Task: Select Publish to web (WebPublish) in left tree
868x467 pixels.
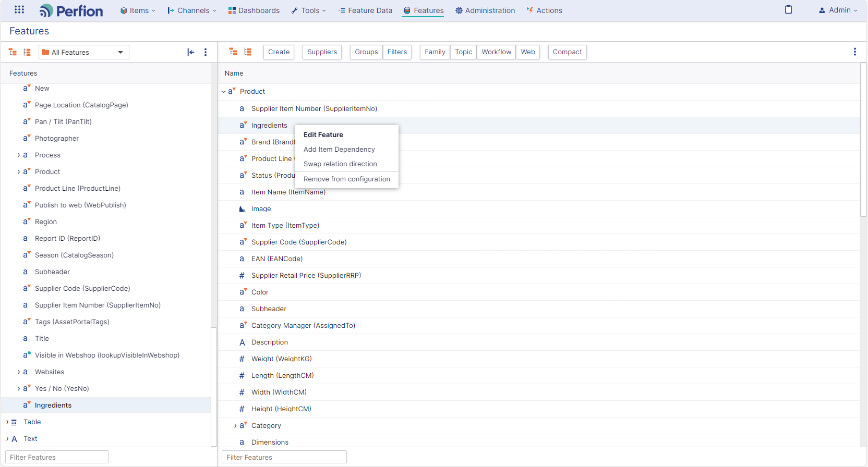Action: point(106,205)
